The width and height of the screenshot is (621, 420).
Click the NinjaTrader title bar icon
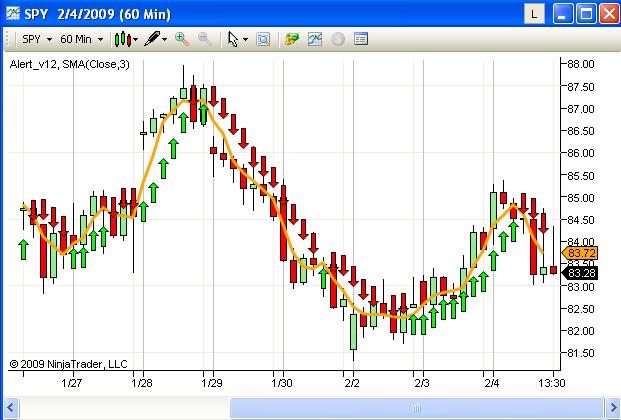tap(13, 13)
